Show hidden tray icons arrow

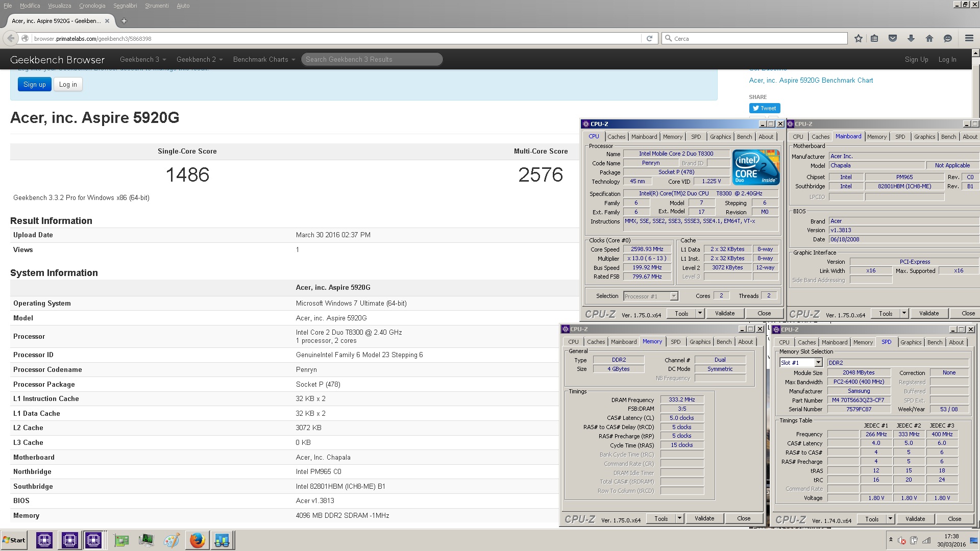pos(891,540)
